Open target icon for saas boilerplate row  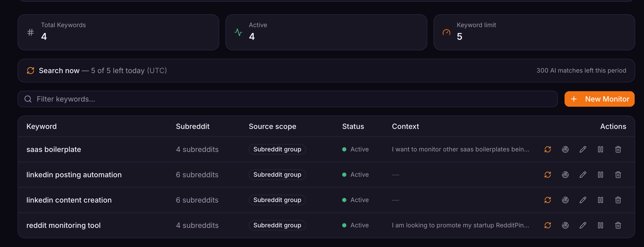coord(565,149)
